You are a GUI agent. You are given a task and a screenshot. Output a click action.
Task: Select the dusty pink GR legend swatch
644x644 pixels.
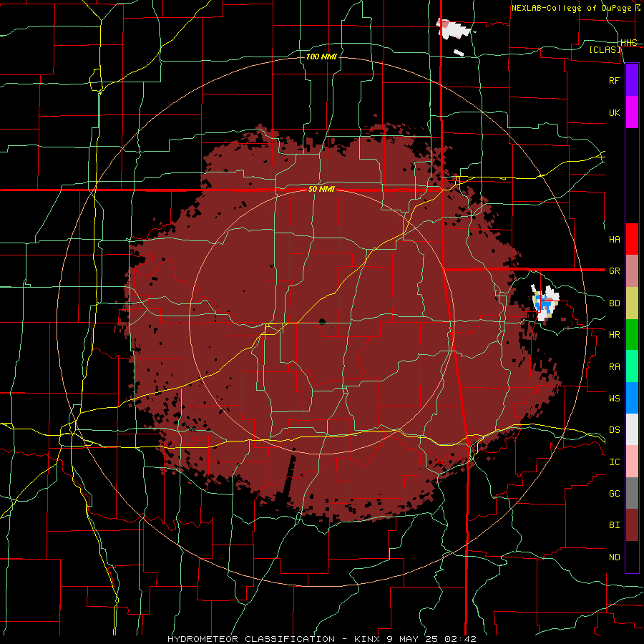[632, 271]
